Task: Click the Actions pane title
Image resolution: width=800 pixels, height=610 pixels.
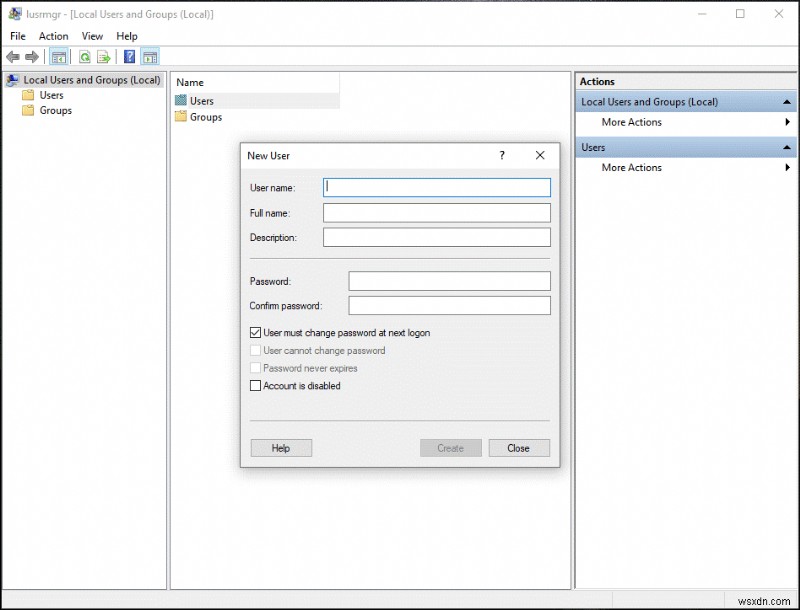Action: coord(597,82)
